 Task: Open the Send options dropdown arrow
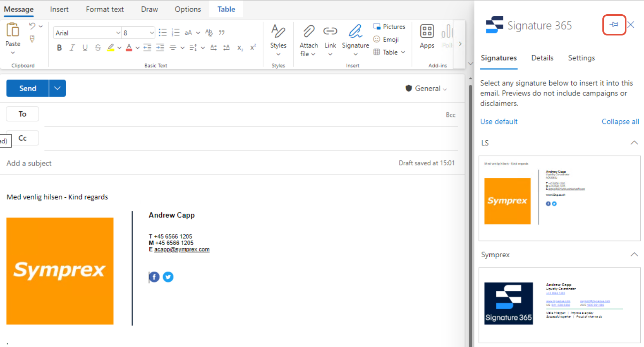(58, 88)
